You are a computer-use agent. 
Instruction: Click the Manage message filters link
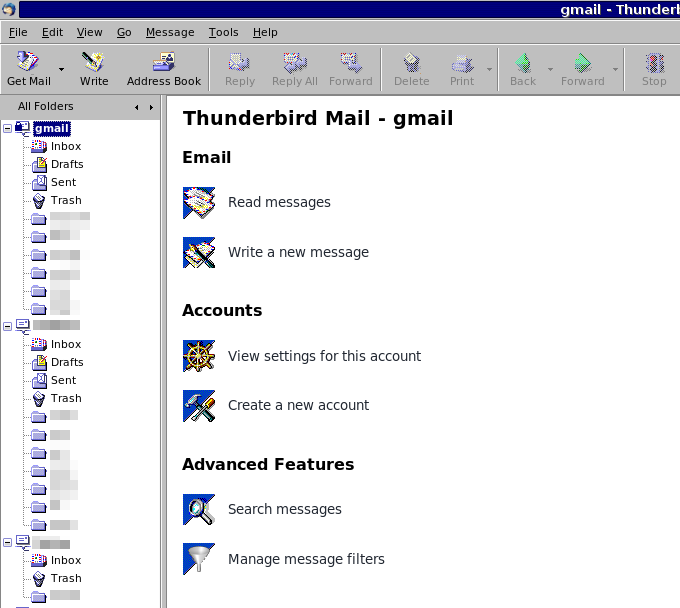[306, 559]
